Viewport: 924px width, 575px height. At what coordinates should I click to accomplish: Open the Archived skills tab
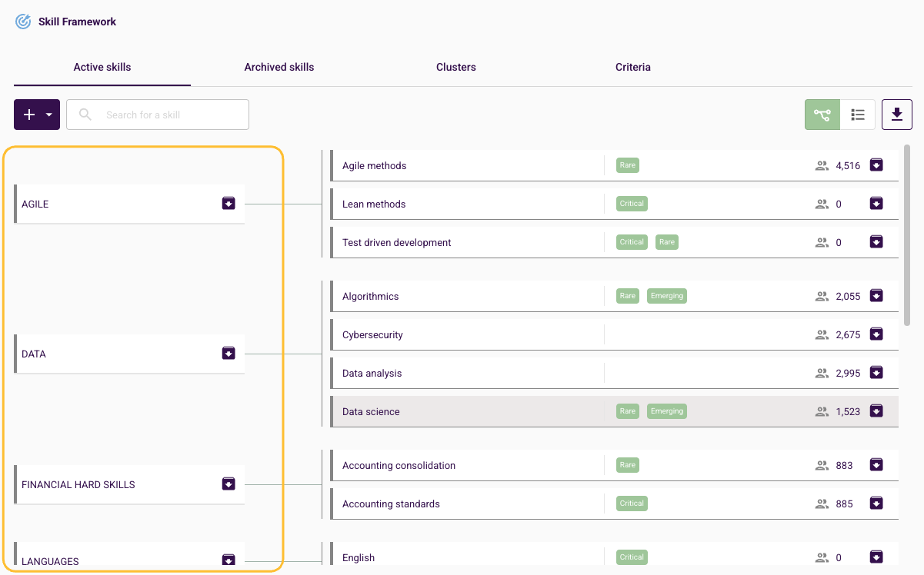pyautogui.click(x=279, y=67)
